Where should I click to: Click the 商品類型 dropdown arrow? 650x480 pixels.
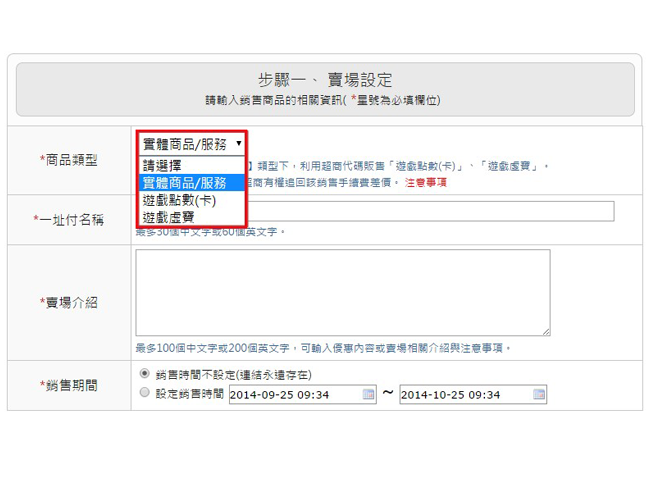[238, 143]
